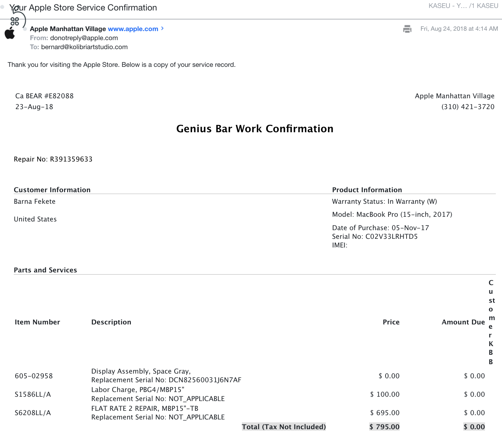Click the Genius Bar Work Confirmation heading
This screenshot has width=502, height=448.
(255, 129)
